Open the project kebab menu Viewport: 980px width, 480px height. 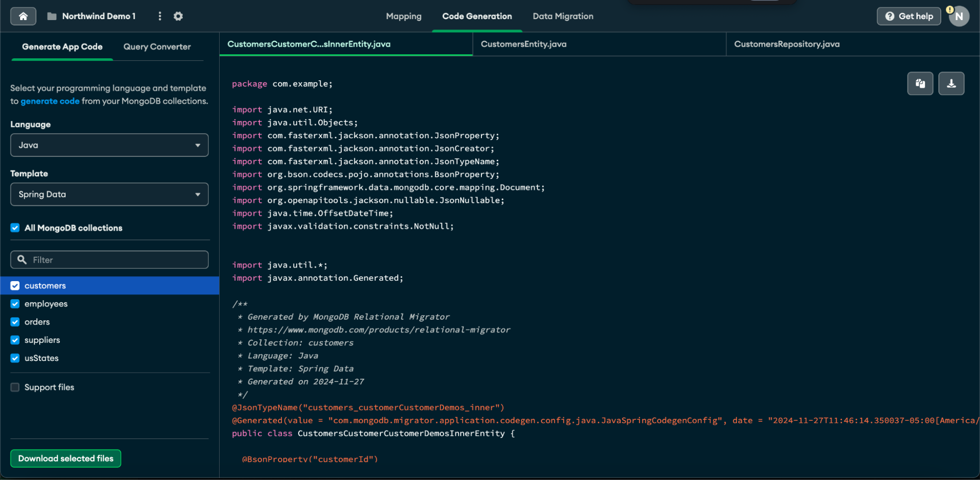[x=160, y=16]
